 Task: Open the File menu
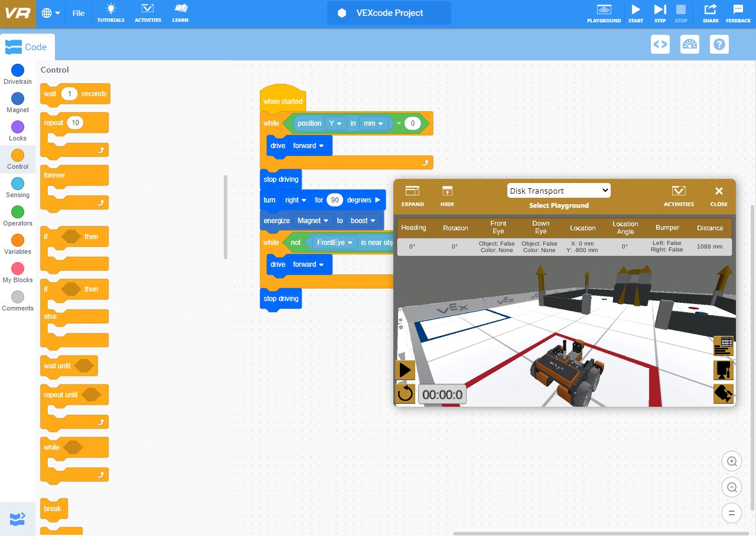78,13
